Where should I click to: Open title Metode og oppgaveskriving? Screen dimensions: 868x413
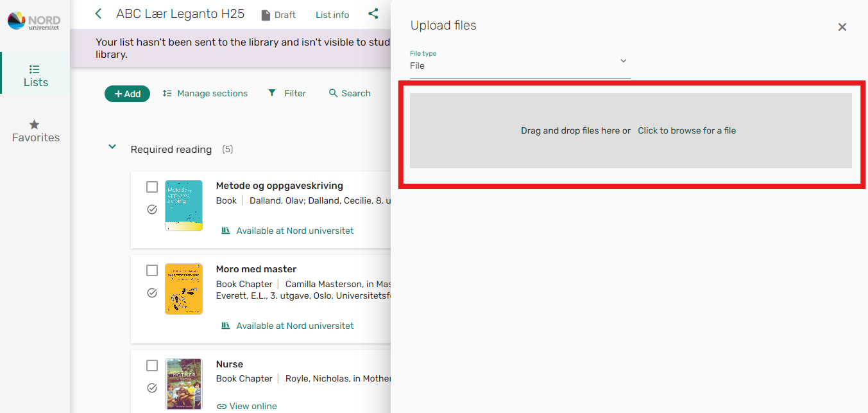pos(280,186)
